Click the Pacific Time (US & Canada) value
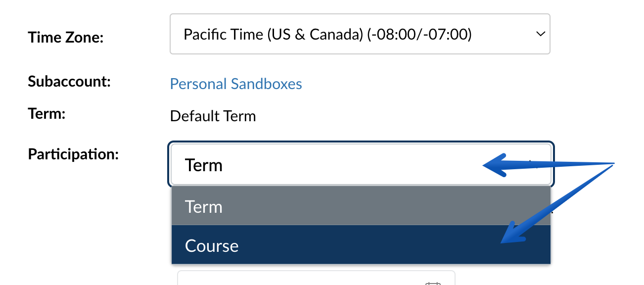The width and height of the screenshot is (644, 285). tap(327, 34)
